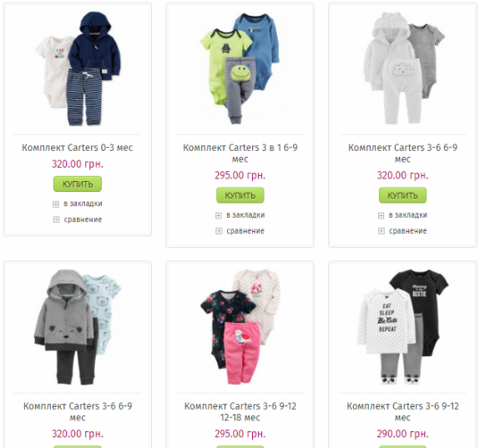Viewport: 480px width, 448px height.
Task: Click compare plus icon under white cloud set
Action: [x=381, y=231]
